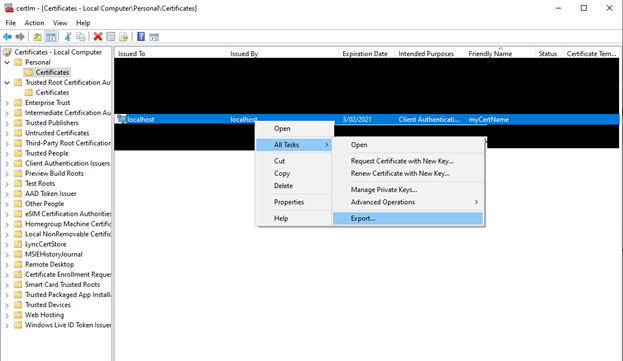Screen dimensions: 623x361
Task: Sort by the Issued To column header
Action: [171, 54]
